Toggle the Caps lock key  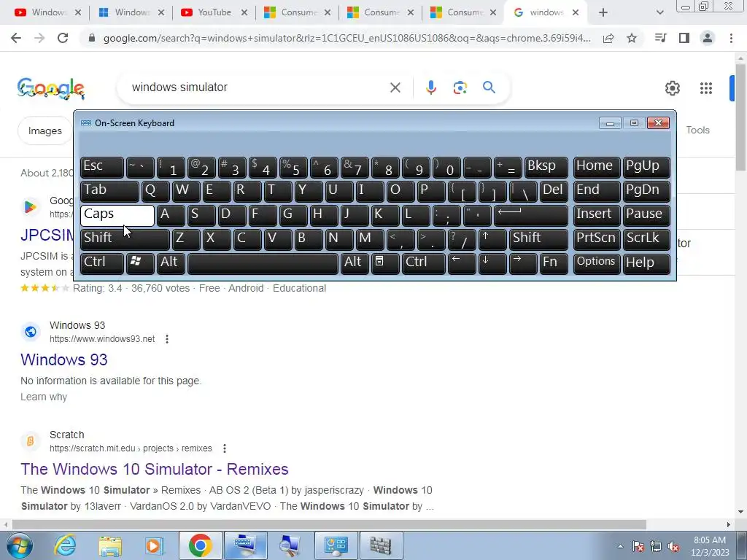(117, 215)
